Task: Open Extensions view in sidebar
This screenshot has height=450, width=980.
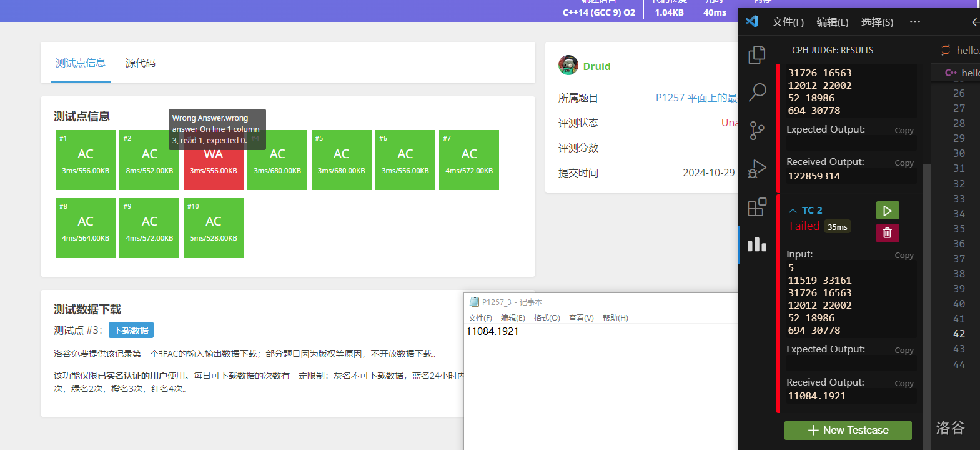Action: (756, 207)
